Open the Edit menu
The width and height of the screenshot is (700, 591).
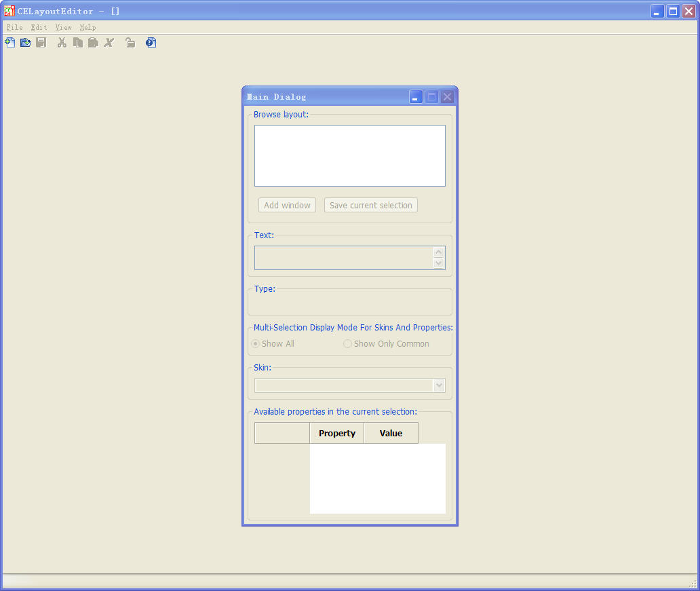coord(39,27)
